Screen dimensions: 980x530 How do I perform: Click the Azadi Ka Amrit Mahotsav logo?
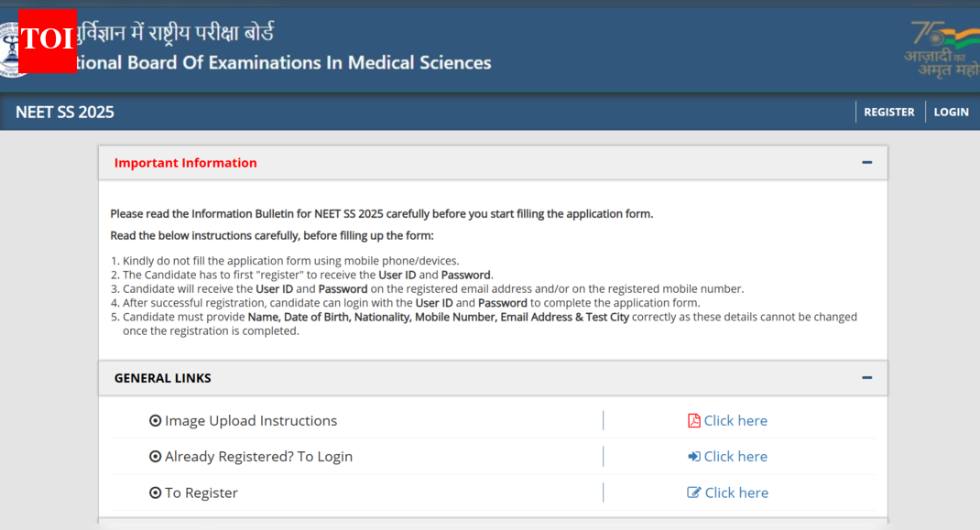click(x=942, y=49)
